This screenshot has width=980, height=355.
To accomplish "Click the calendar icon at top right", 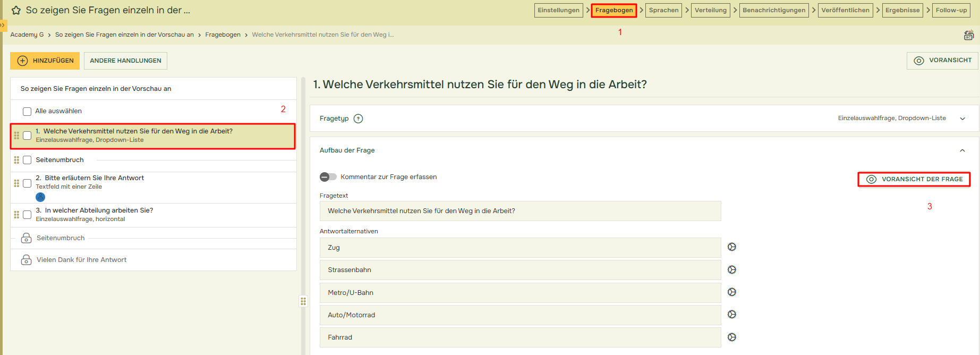I will click(968, 35).
